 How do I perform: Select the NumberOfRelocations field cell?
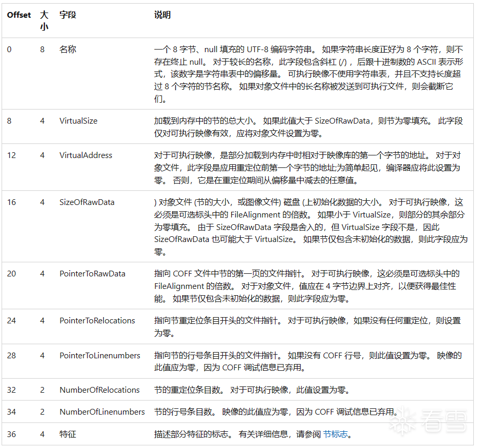[x=100, y=390]
